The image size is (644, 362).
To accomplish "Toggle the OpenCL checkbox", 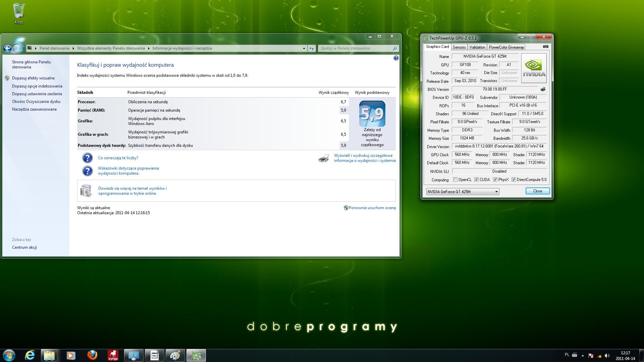I will (x=455, y=180).
